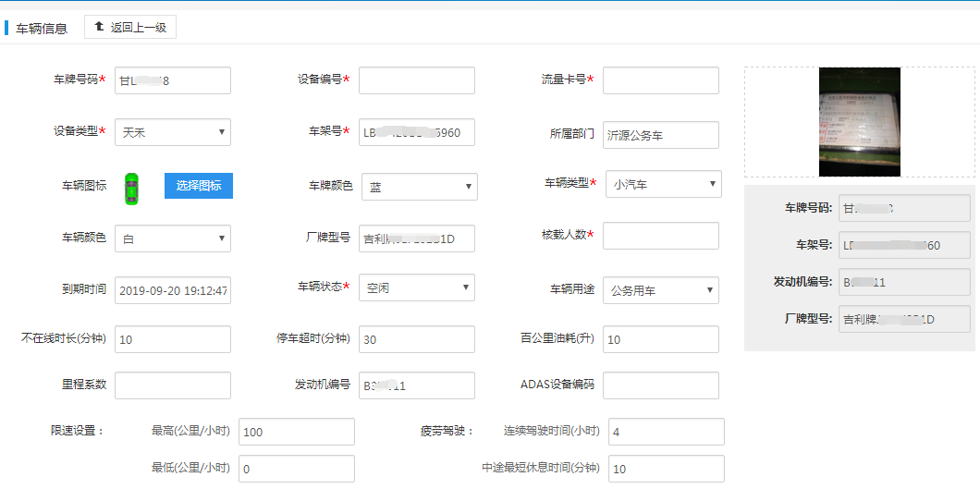Expand the 车辆用途 dropdown showing 公务用车
This screenshot has height=489, width=980.
pos(660,290)
